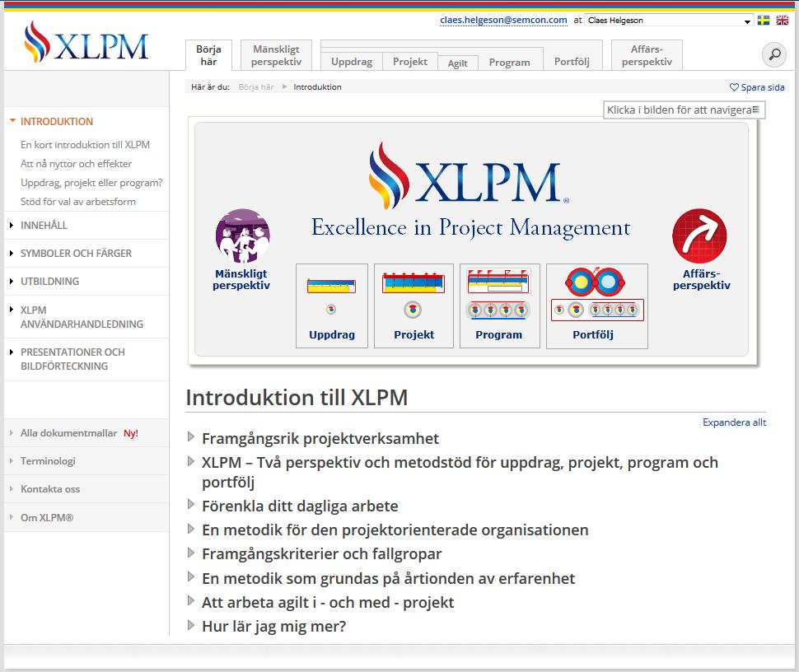This screenshot has height=672, width=799.
Task: Open Att nå nyttor och effekter
Action: (76, 164)
